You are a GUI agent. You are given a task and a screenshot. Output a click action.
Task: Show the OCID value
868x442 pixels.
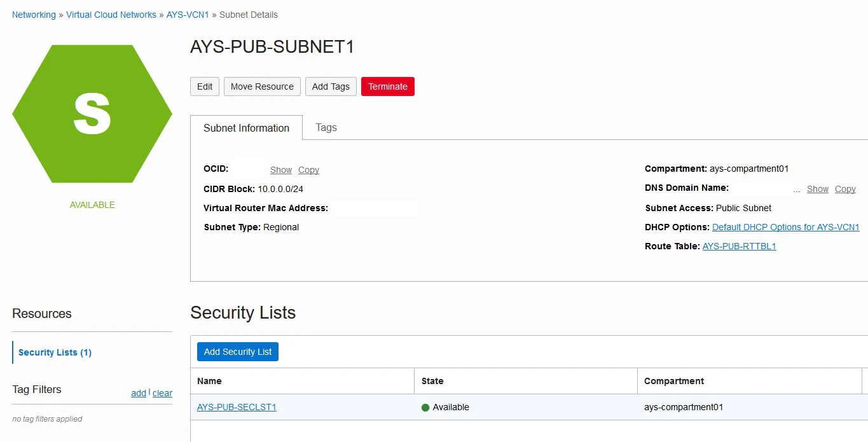(281, 170)
